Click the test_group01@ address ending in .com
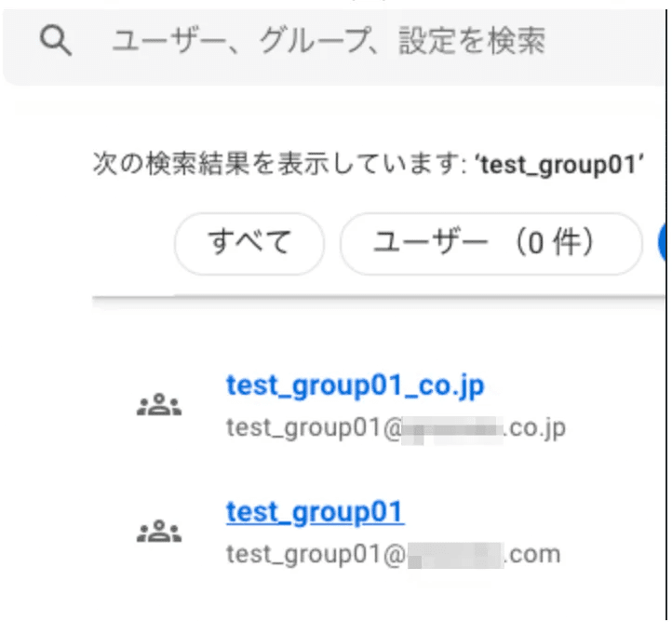The height and width of the screenshot is (622, 672). click(x=394, y=555)
